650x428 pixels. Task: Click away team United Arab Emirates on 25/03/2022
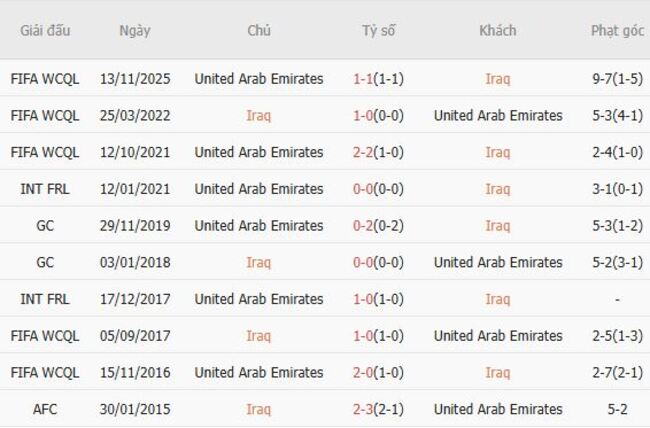tap(498, 115)
